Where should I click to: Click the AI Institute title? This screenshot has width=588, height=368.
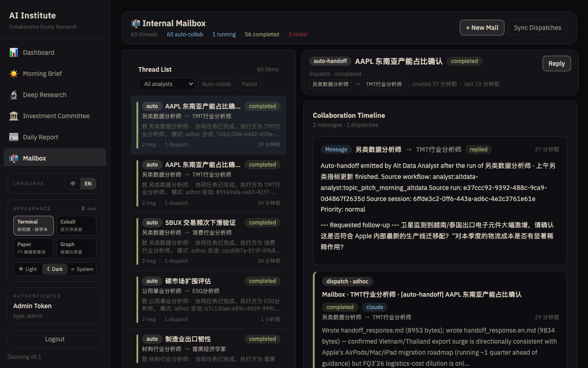(x=33, y=15)
